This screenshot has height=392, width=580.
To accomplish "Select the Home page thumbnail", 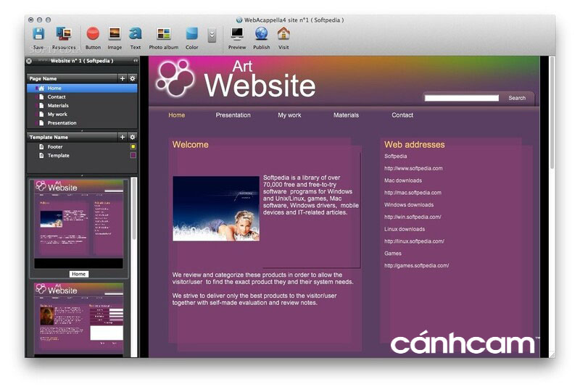I will [79, 224].
